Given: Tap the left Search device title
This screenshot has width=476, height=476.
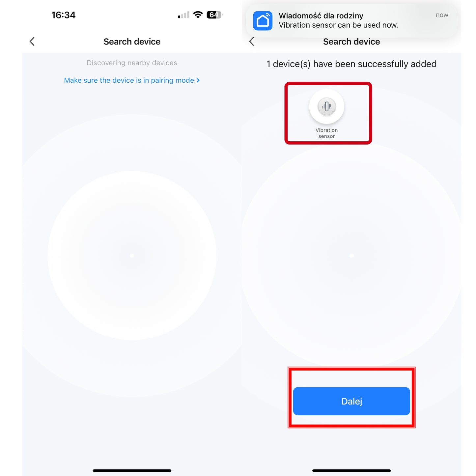Looking at the screenshot, I should pyautogui.click(x=132, y=42).
